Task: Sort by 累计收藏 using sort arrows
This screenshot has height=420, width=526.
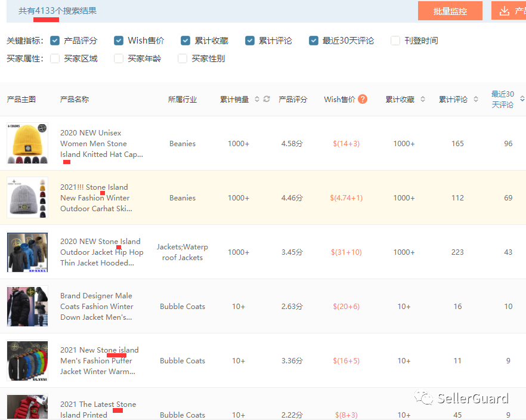Action: point(423,99)
